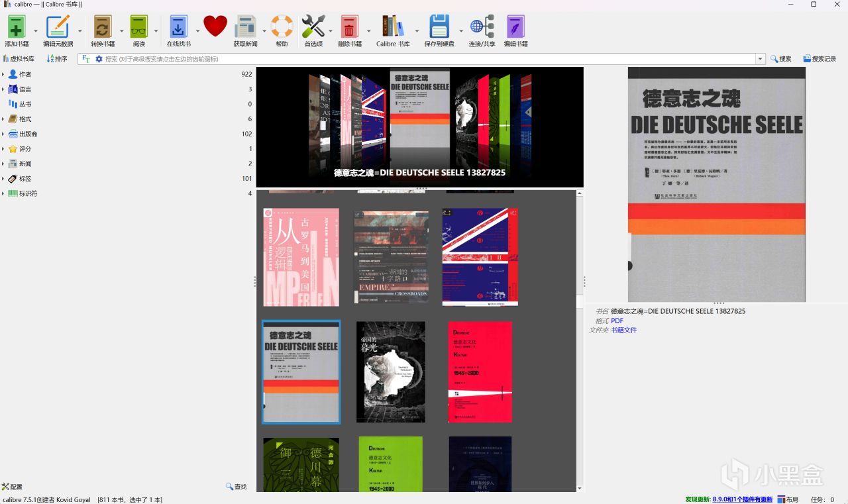Image resolution: width=848 pixels, height=504 pixels.
Task: Open the 编辑书籍 edit book icon
Action: [x=515, y=26]
